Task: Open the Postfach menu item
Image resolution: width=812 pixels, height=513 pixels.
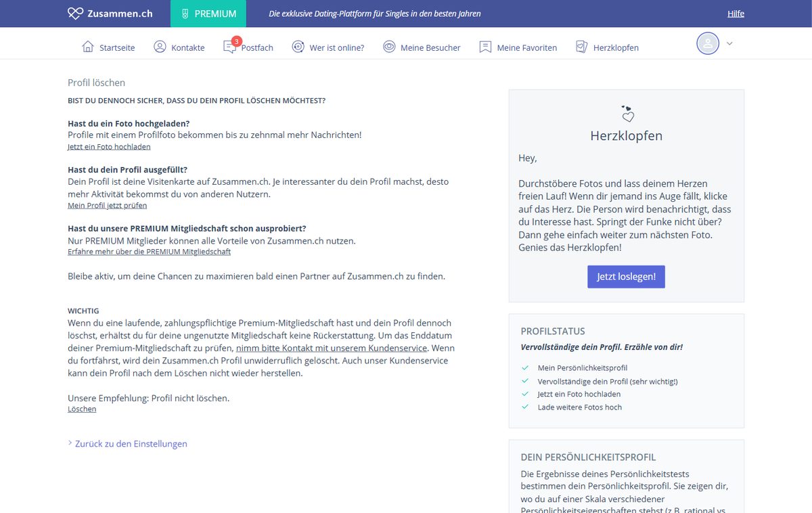Action: (257, 47)
